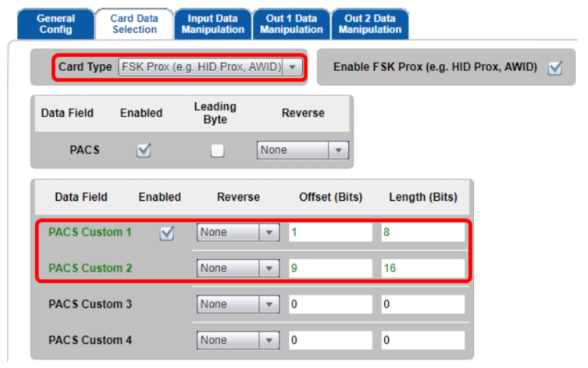The image size is (588, 368).
Task: Open the PACS Reverse dropdown
Action: pyautogui.click(x=303, y=150)
